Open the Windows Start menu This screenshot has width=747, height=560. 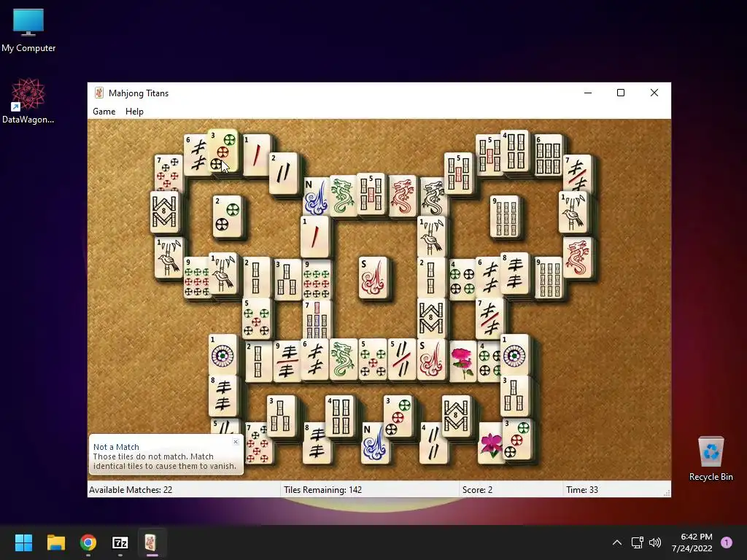pos(23,542)
